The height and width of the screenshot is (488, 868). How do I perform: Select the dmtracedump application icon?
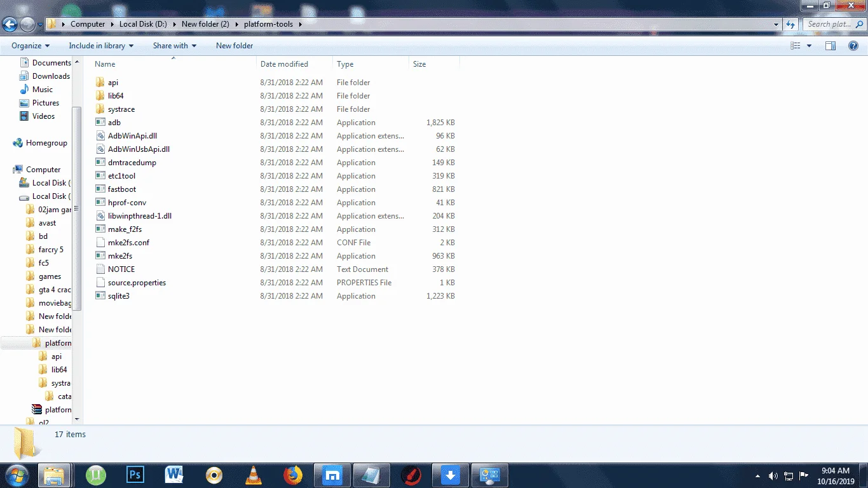click(100, 163)
